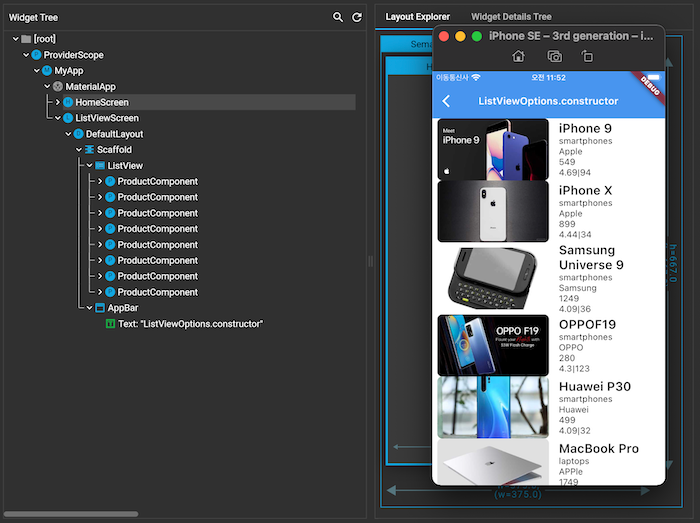Screen dimensions: 700x523
Task: Click the panel splitter handle
Action: pos(371,261)
